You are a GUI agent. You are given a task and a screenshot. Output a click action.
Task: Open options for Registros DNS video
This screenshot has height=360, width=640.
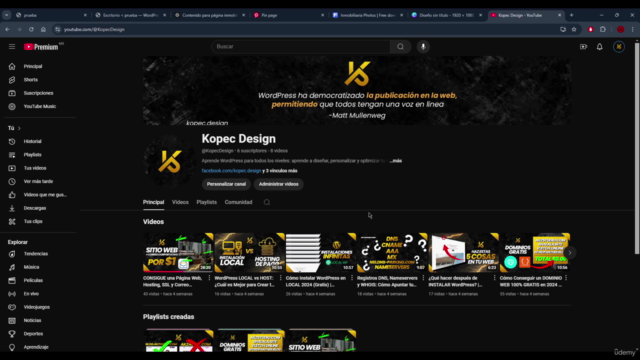coord(423,278)
